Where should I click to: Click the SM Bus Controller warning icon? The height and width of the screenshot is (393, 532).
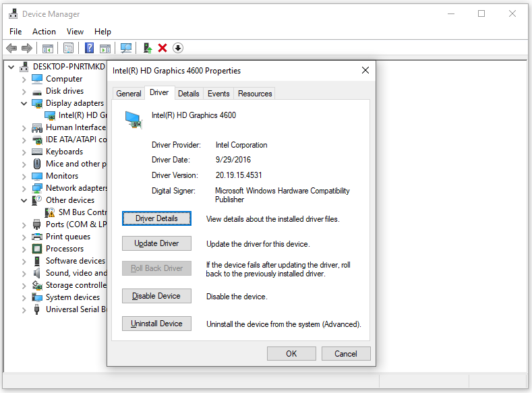tap(49, 212)
